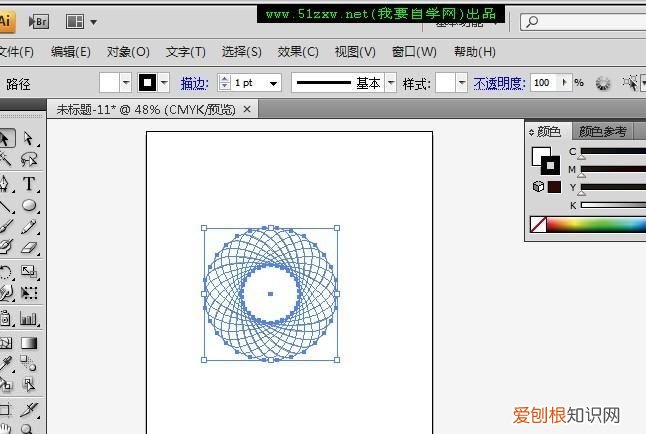646x434 pixels.
Task: Select the Blend tool
Action: tap(29, 363)
